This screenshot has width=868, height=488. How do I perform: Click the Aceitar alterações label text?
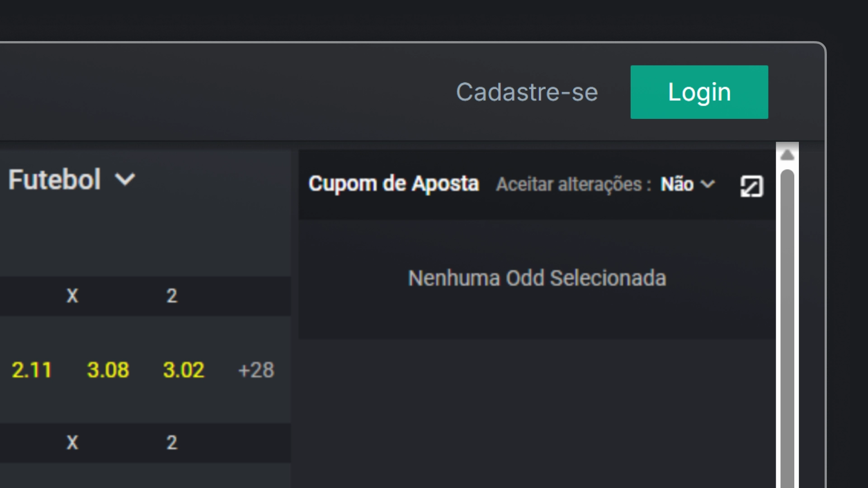(573, 184)
